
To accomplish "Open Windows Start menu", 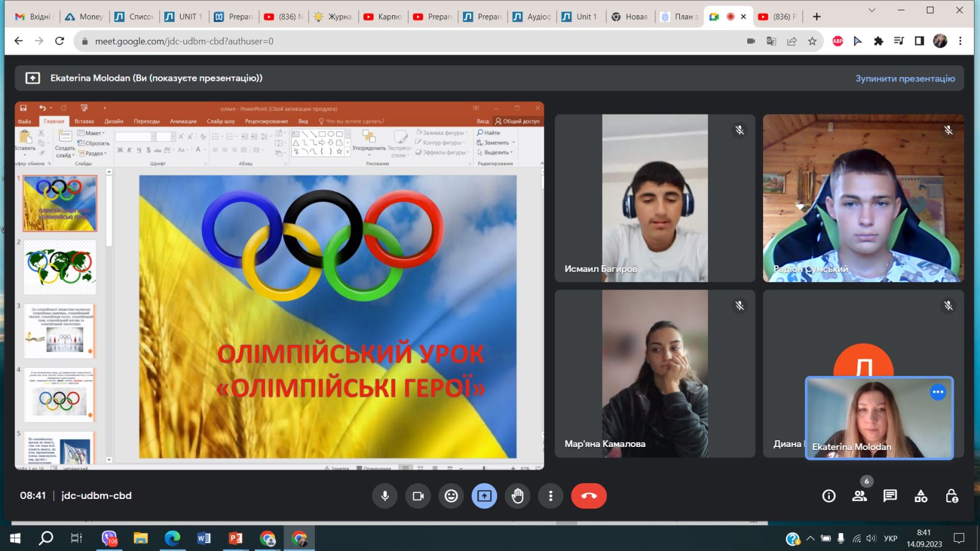I will [x=15, y=538].
